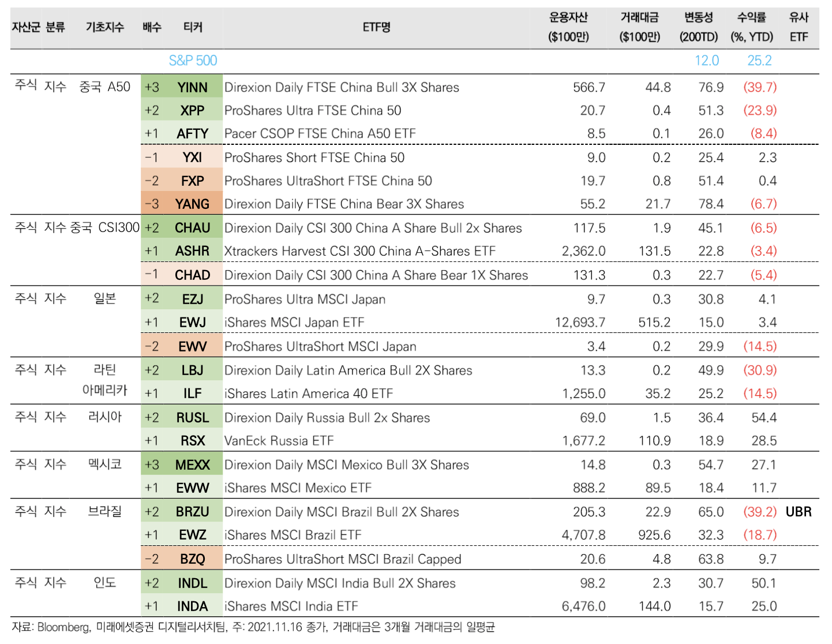Click the S&P 500 volatility 12.0
This screenshot has width=832, height=644.
pos(707,61)
